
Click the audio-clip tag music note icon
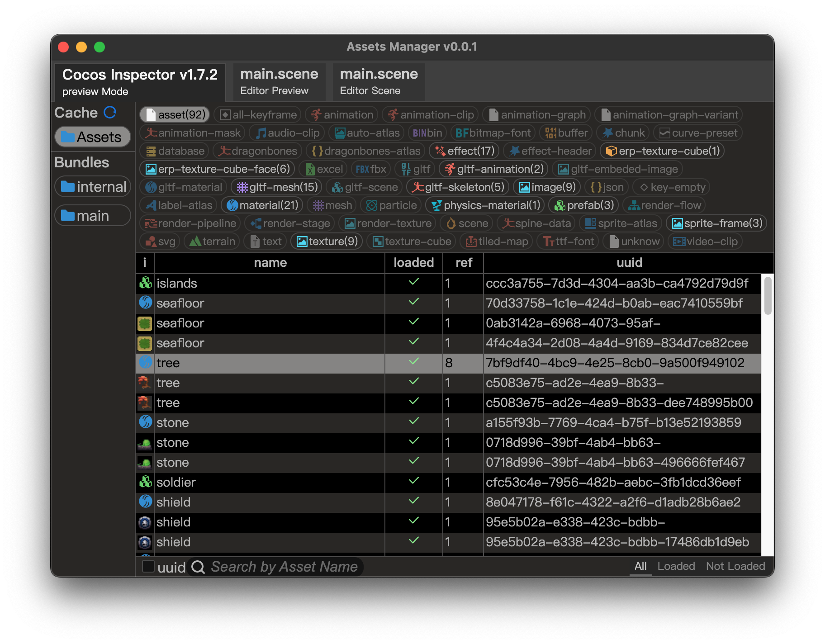click(261, 133)
